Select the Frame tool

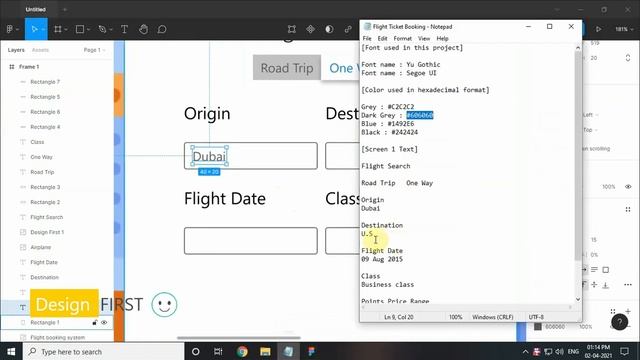58,29
